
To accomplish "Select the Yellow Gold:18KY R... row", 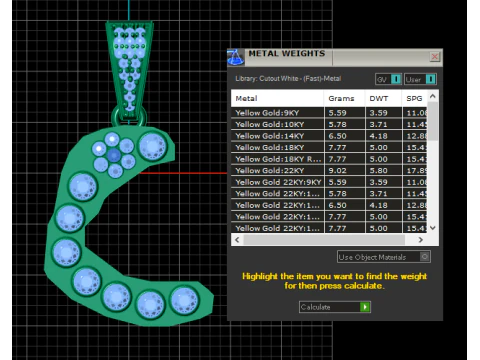I will (329, 159).
